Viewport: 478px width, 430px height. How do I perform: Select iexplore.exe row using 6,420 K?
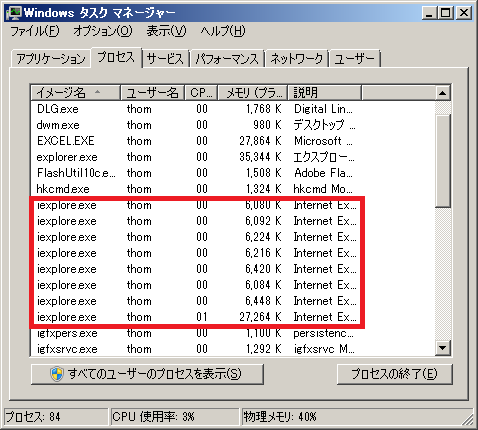click(x=233, y=269)
